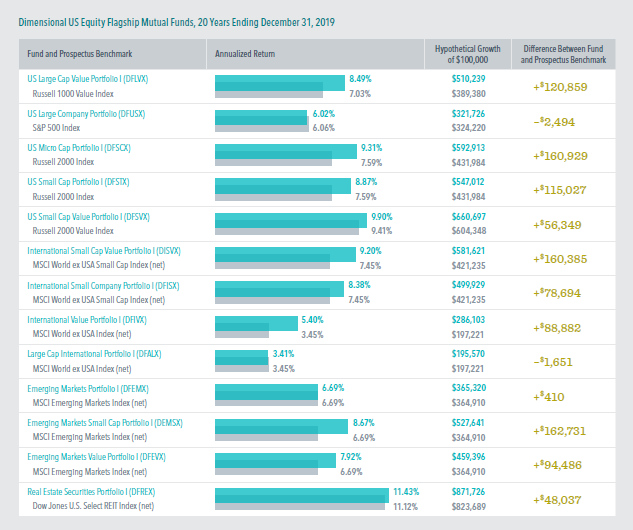Select 'International Small Company Portfolio I (DFISX)'
Screen dimensions: 633x530
coord(103,286)
